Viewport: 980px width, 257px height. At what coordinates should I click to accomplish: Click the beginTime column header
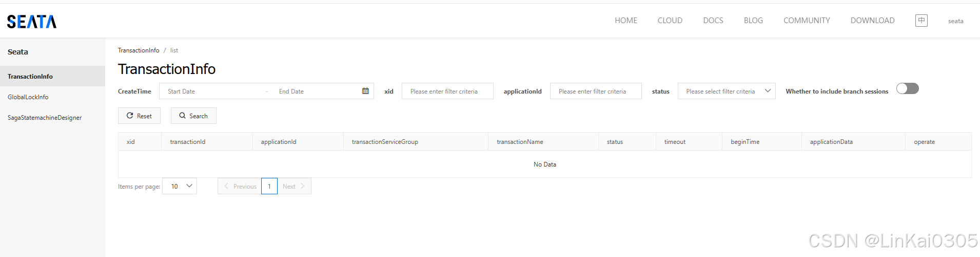click(x=762, y=141)
